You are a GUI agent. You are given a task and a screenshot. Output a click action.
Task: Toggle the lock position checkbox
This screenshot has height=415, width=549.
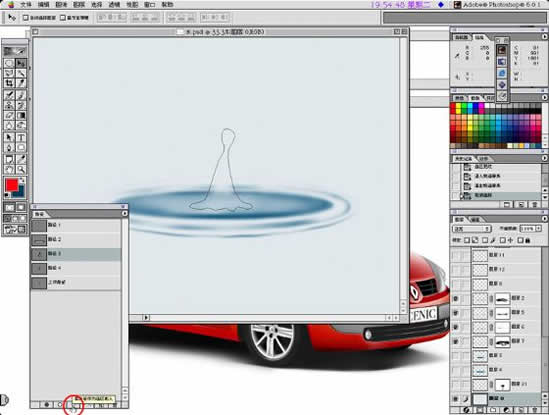coord(502,240)
